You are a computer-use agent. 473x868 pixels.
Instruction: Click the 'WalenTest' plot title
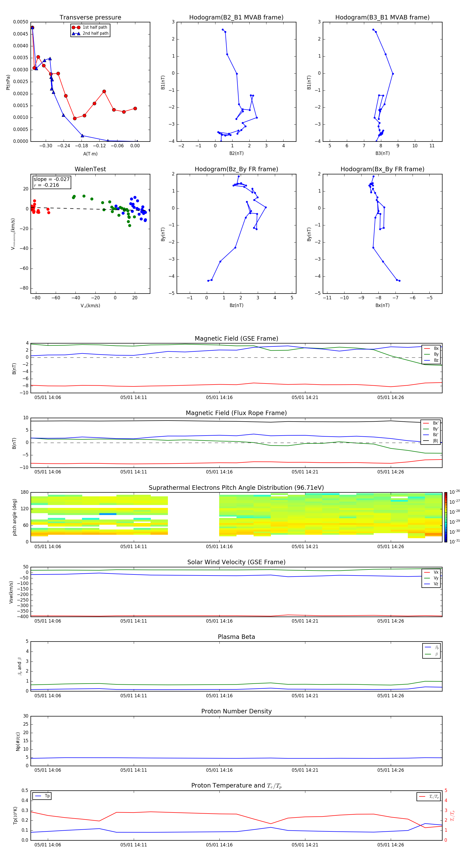pyautogui.click(x=90, y=169)
